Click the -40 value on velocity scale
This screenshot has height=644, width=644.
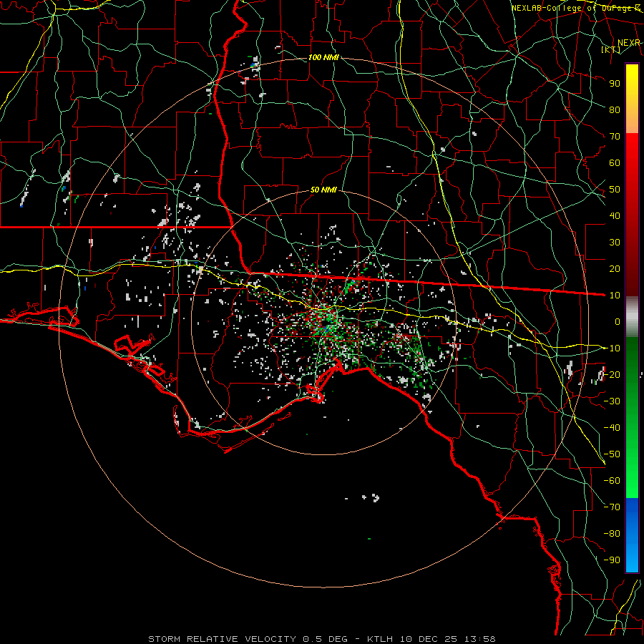pos(612,428)
